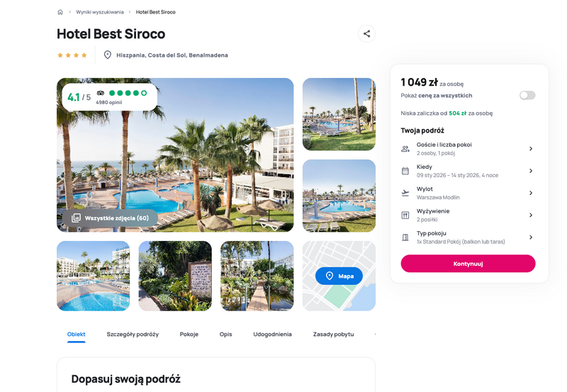Expand the Kiedy dates chevron
The image size is (567, 392).
[x=530, y=171]
